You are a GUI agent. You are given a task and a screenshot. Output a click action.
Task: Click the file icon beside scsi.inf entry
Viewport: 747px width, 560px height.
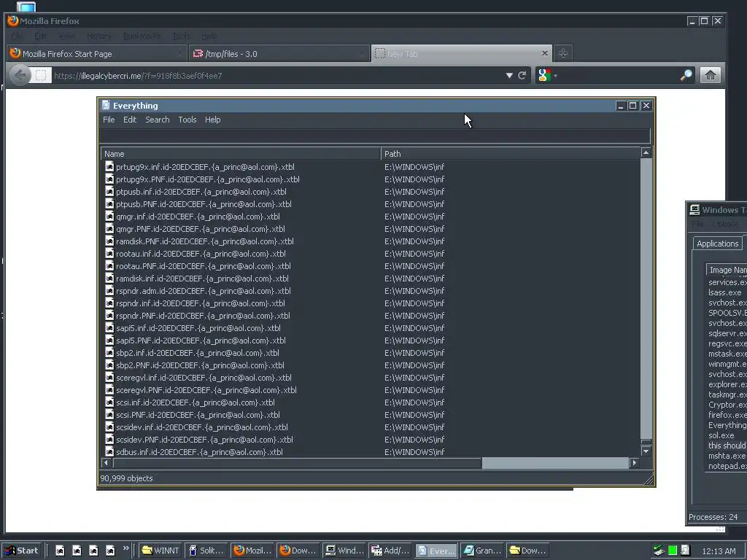[x=109, y=402]
